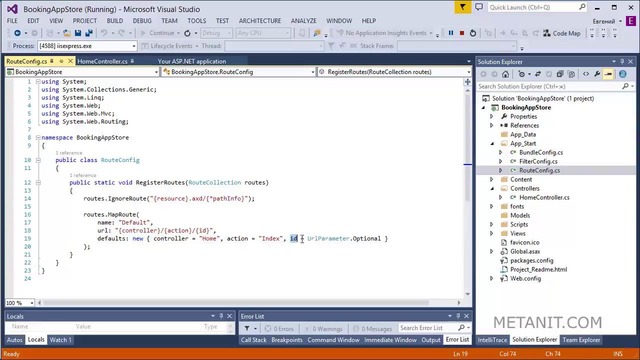
Task: Click the Error List filter funnel icon
Action: [x=247, y=328]
